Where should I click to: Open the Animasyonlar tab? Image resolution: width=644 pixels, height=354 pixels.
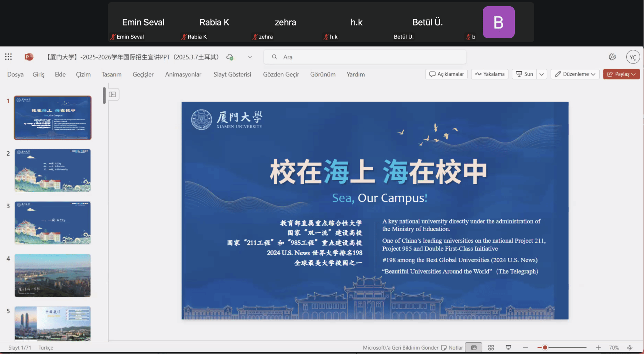pos(183,74)
